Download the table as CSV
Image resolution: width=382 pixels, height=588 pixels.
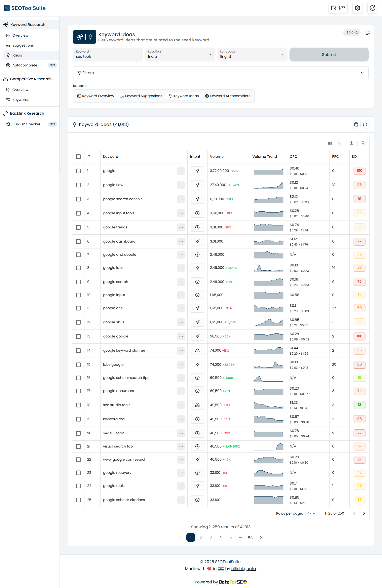pos(351,143)
